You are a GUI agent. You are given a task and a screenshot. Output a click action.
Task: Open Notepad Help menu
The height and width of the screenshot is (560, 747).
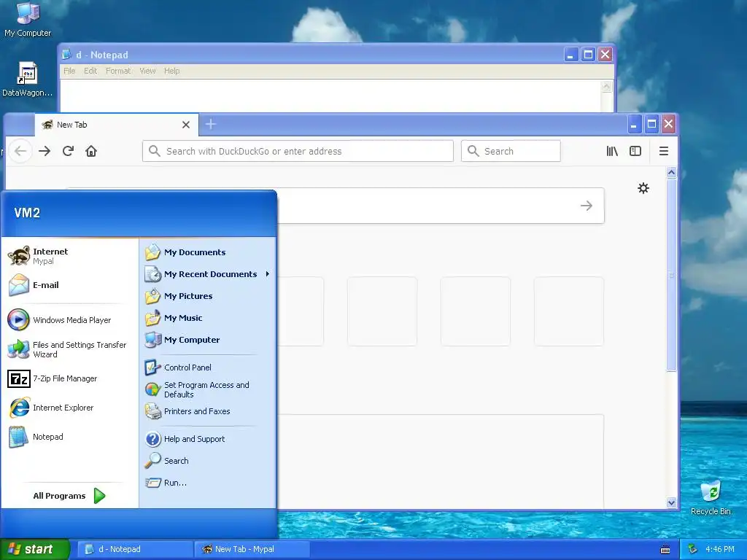[172, 71]
